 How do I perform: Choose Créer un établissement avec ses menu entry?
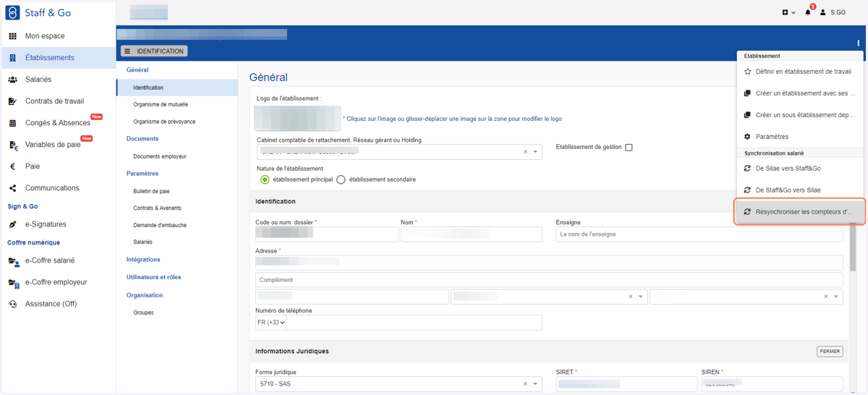(x=800, y=93)
